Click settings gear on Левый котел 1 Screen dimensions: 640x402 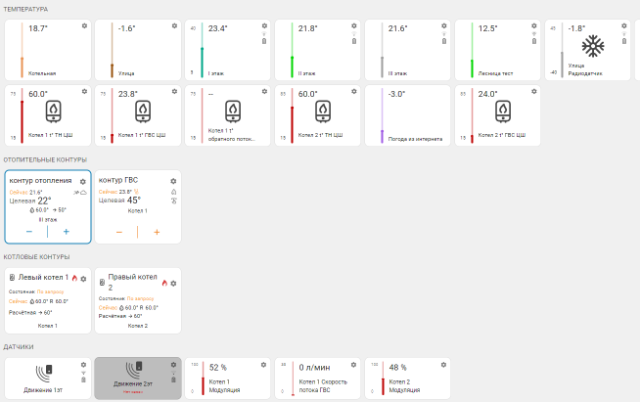(x=84, y=279)
